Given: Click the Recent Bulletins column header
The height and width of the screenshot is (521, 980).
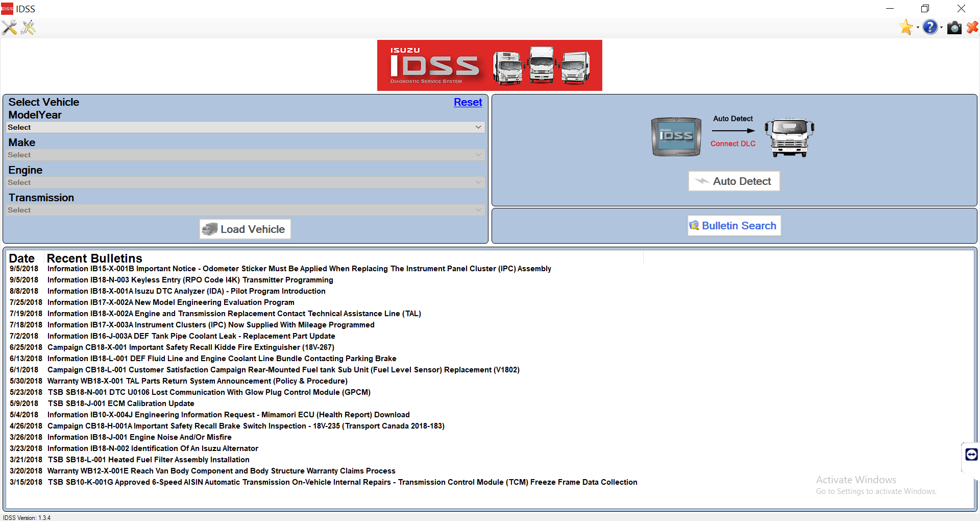Looking at the screenshot, I should 94,258.
